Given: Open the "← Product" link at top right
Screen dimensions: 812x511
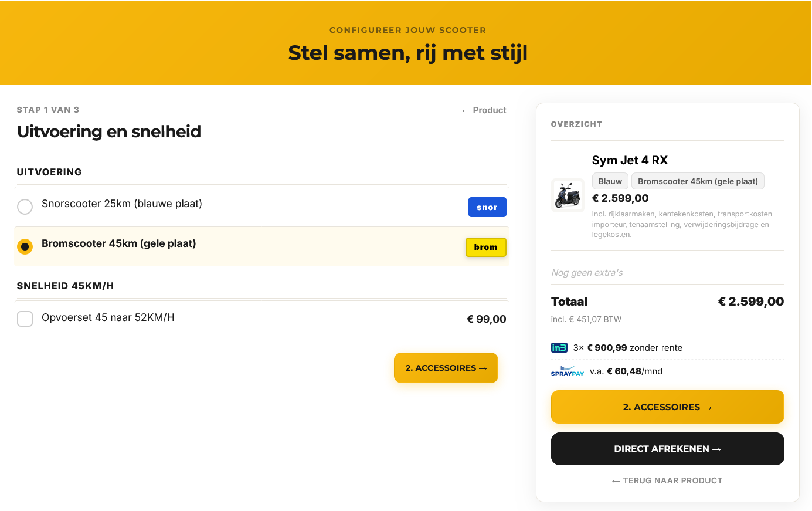Looking at the screenshot, I should [484, 110].
